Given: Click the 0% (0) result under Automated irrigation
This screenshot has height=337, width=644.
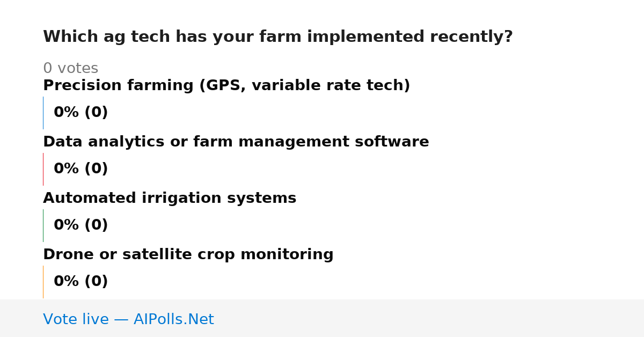Looking at the screenshot, I should coord(81,225).
